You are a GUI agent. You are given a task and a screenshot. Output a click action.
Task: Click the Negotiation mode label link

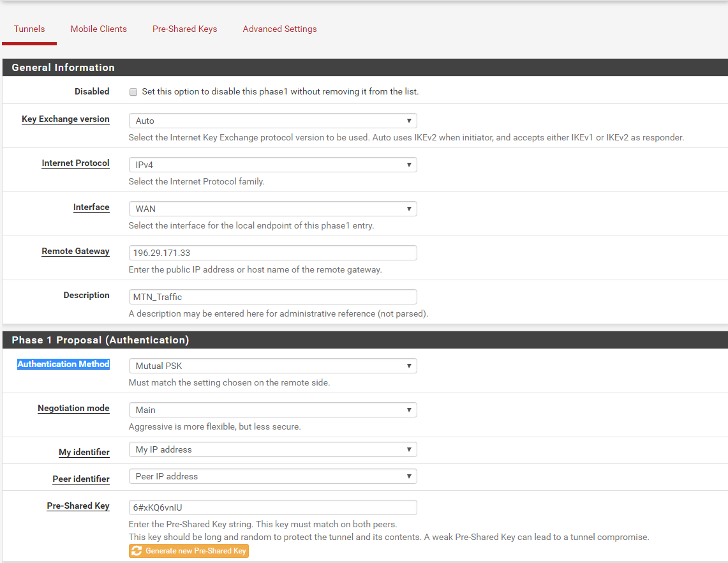pyautogui.click(x=74, y=409)
